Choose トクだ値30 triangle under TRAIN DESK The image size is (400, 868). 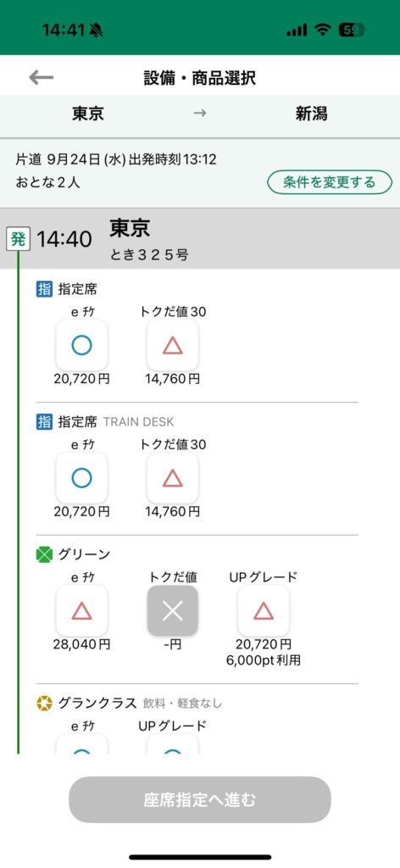pos(173,478)
